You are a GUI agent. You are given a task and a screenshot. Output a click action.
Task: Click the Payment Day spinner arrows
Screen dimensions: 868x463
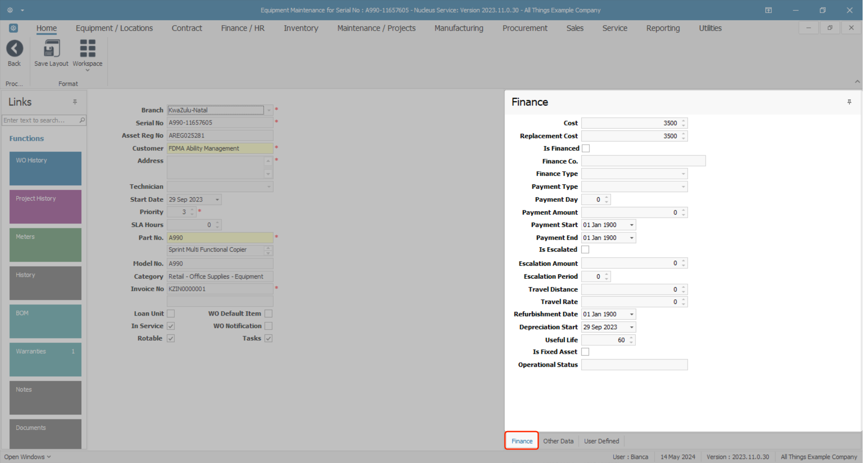607,200
